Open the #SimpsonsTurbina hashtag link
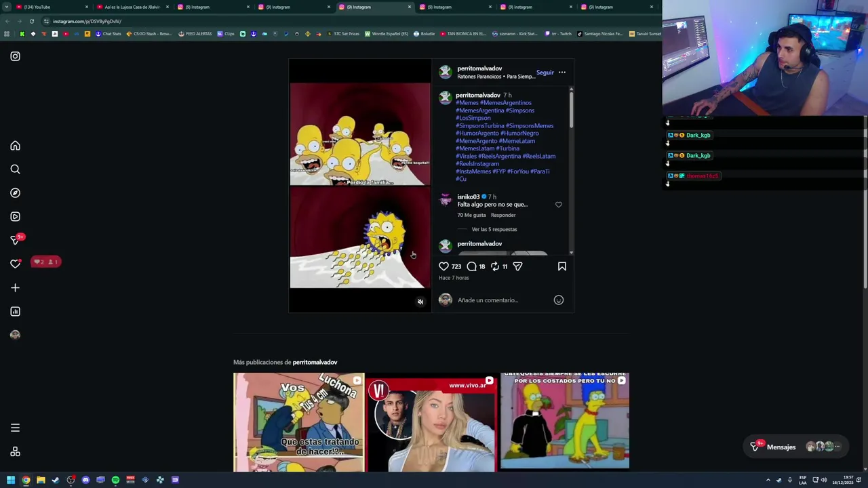Screen dimensions: 868x488 tap(479, 126)
